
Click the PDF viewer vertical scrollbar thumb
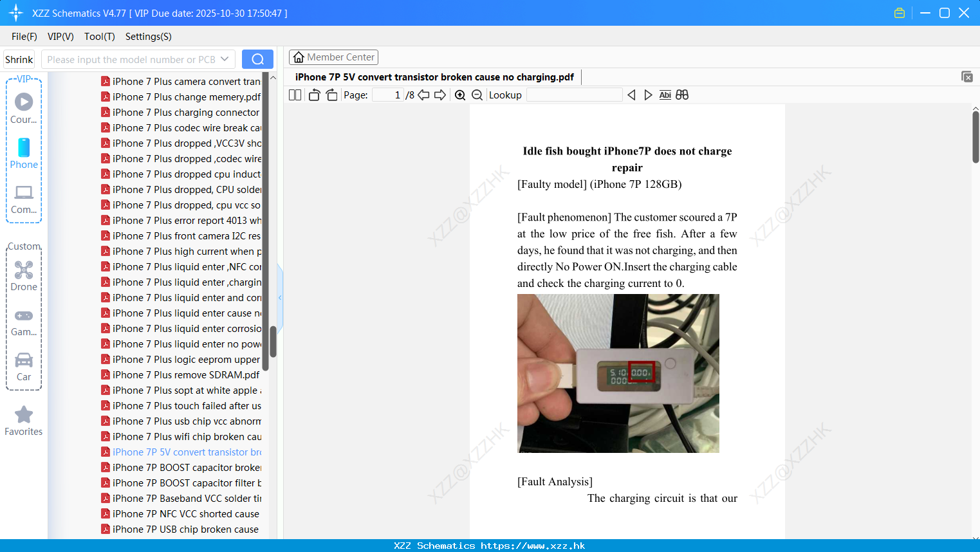975,136
